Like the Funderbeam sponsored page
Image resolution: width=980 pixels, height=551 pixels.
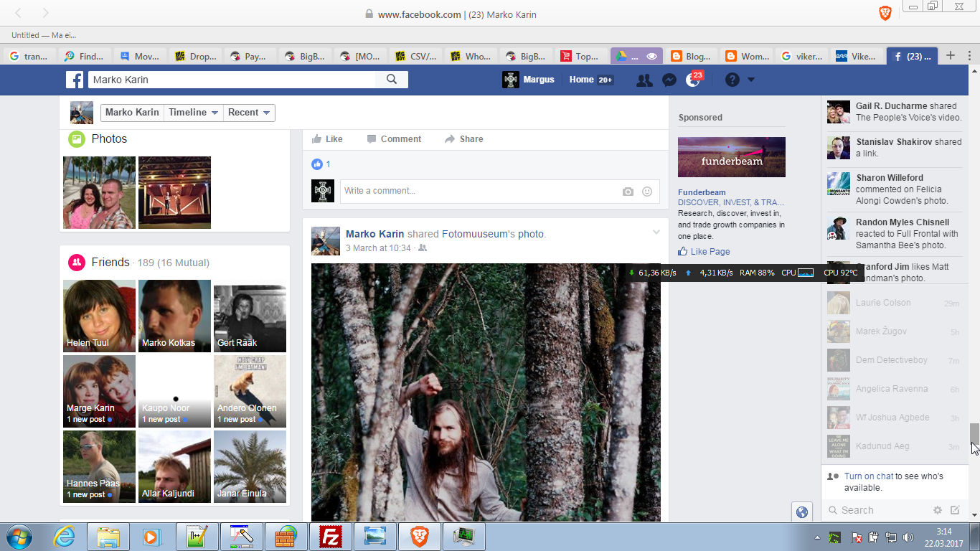pos(703,252)
